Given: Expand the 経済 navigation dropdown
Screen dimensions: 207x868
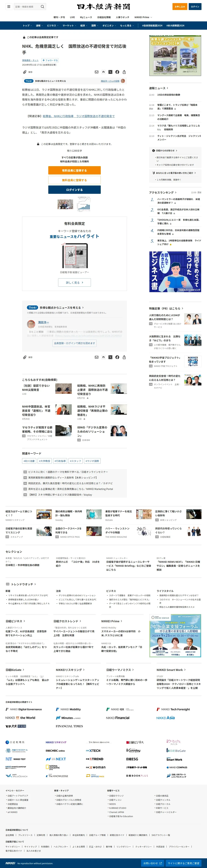Looking at the screenshot, I should (84, 26).
